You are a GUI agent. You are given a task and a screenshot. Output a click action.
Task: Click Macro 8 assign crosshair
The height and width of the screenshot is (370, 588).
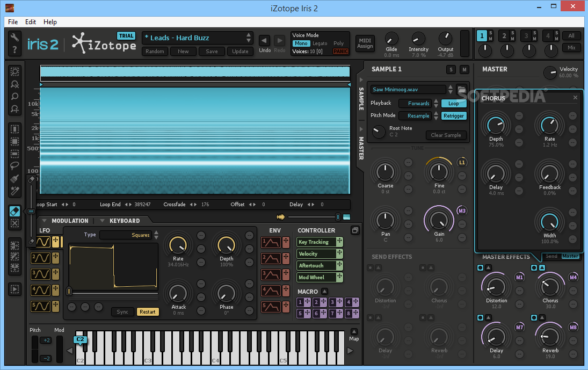(x=355, y=313)
